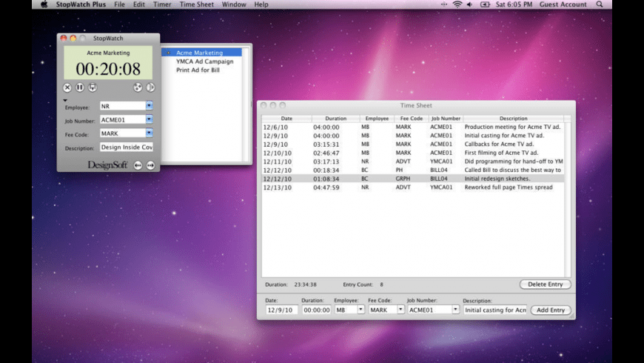Sort Time Sheet by Duration column
The width and height of the screenshot is (644, 363).
click(336, 119)
